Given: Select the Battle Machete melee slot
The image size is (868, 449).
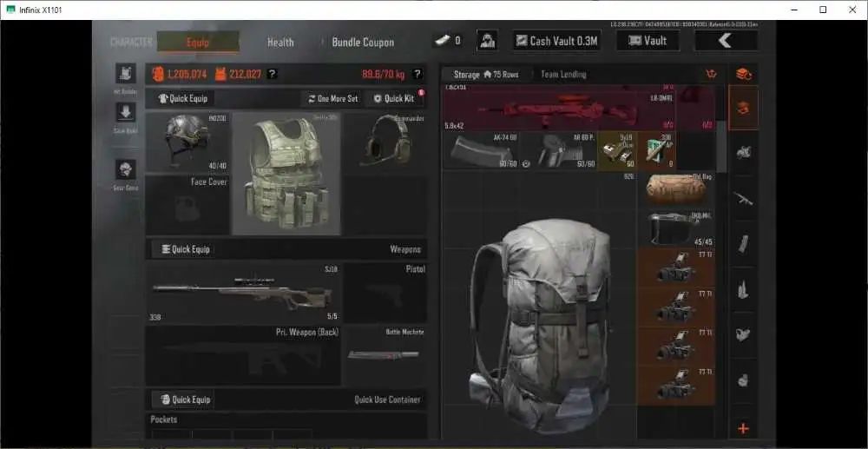Looking at the screenshot, I should pyautogui.click(x=385, y=355).
